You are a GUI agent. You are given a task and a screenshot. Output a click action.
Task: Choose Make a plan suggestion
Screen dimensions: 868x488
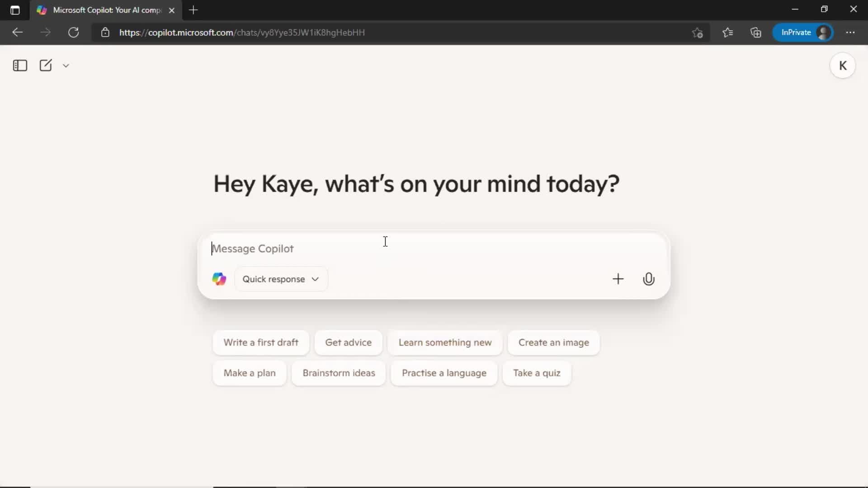tap(250, 373)
